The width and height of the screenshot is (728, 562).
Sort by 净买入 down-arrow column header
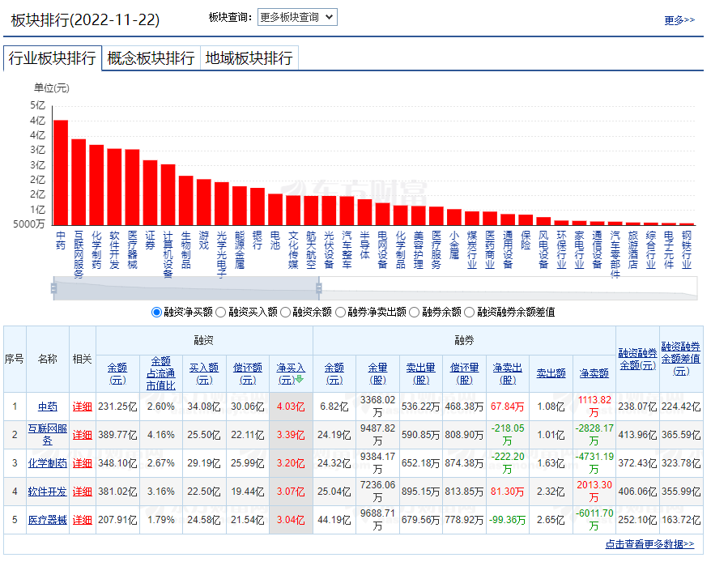point(292,373)
